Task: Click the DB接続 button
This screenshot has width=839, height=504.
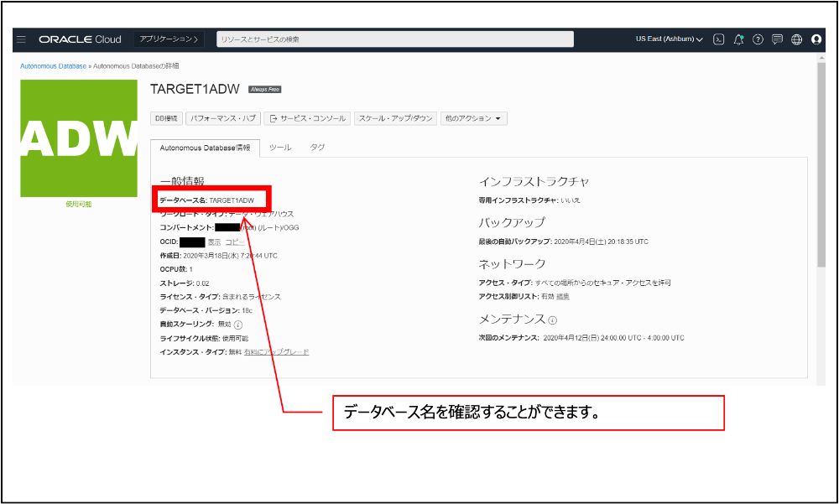Action: point(166,118)
